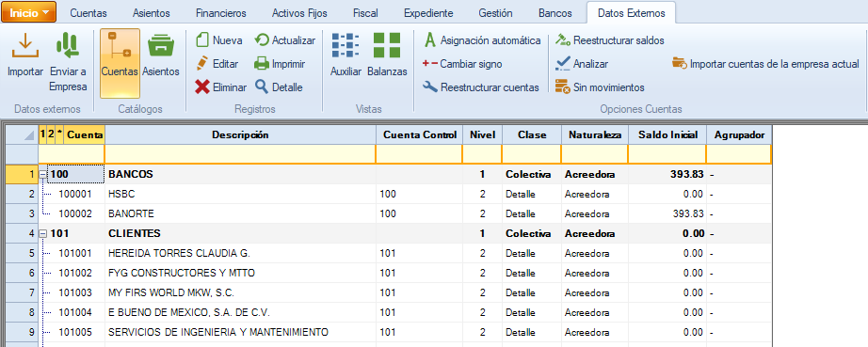This screenshot has height=347, width=868.
Task: Open the Inicio dropdown menu
Action: [x=29, y=13]
